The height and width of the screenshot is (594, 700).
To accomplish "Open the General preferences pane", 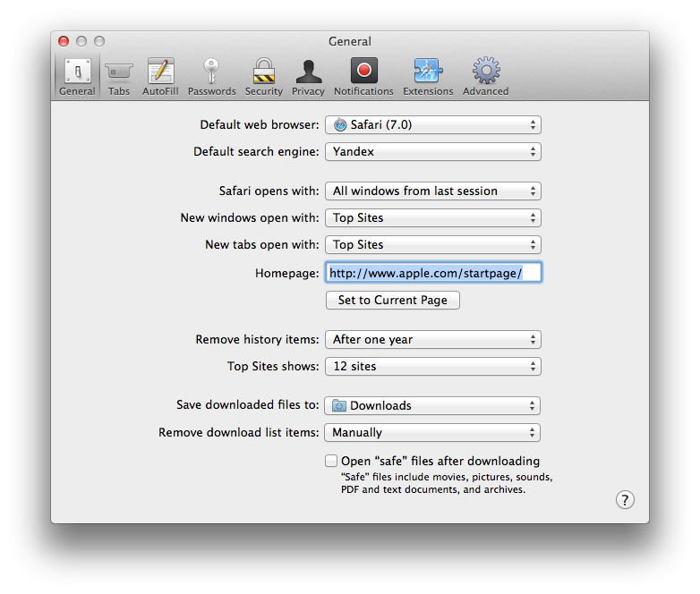I will (77, 77).
